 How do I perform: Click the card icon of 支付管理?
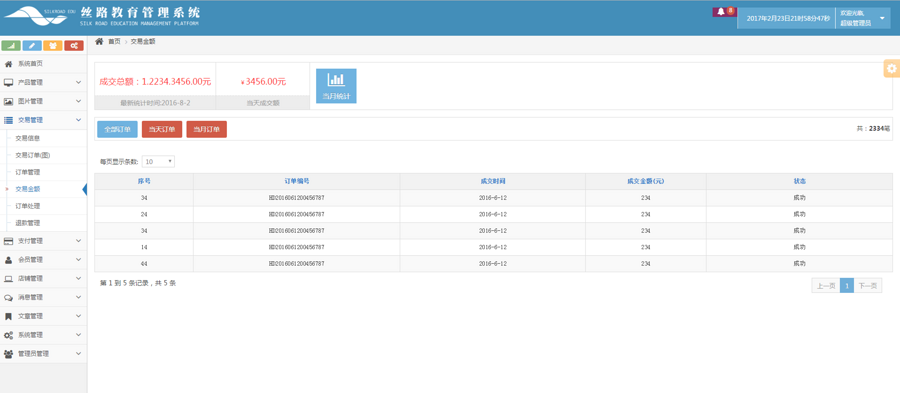(x=9, y=241)
